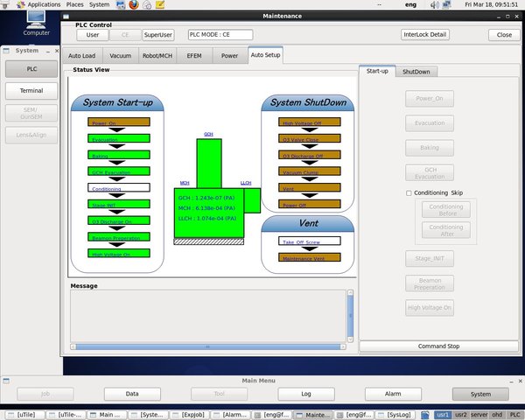The image size is (525, 420).
Task: Click the LLCH chamber block in the diagram
Action: (x=252, y=199)
